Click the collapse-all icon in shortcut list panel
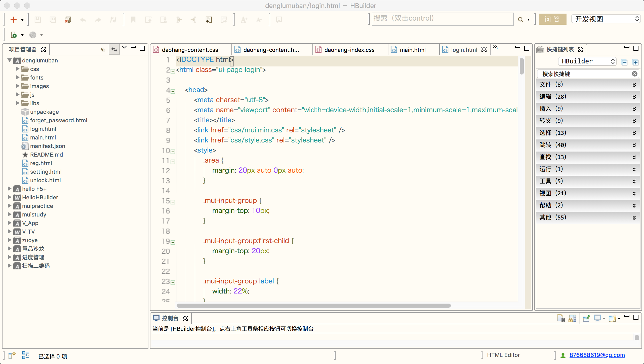The image size is (644, 364). coord(624,62)
